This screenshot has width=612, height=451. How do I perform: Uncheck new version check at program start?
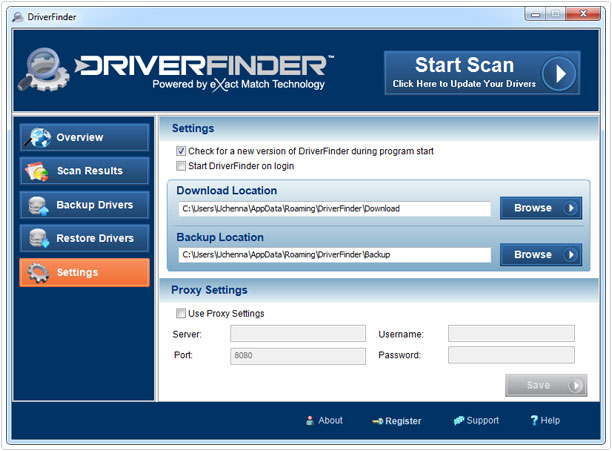click(x=181, y=151)
